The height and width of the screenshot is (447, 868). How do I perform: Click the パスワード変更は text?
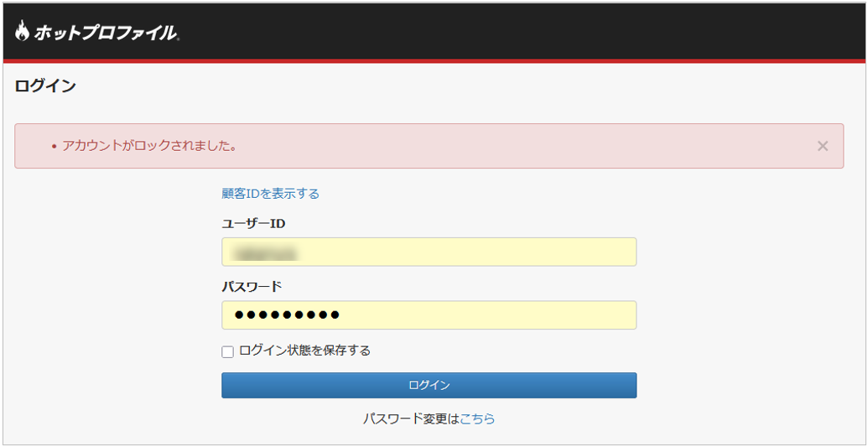(411, 418)
